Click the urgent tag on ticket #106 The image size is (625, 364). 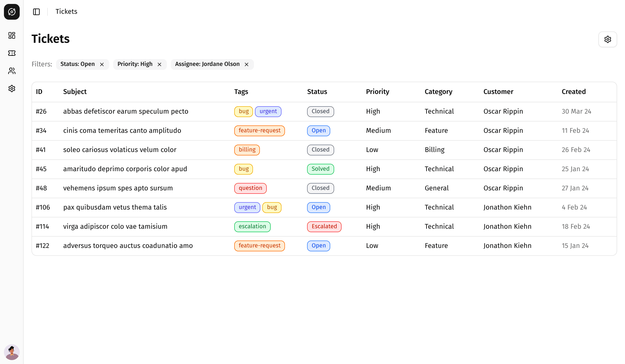[247, 207]
